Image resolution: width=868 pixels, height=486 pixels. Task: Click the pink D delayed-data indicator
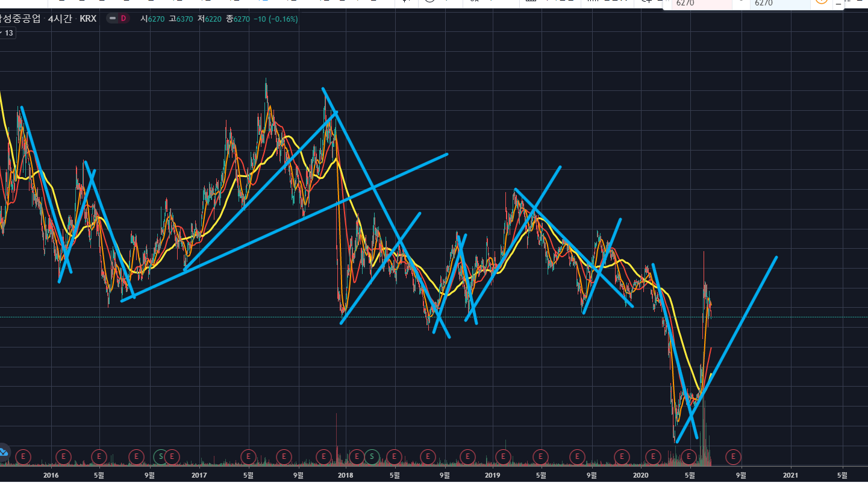tap(123, 19)
